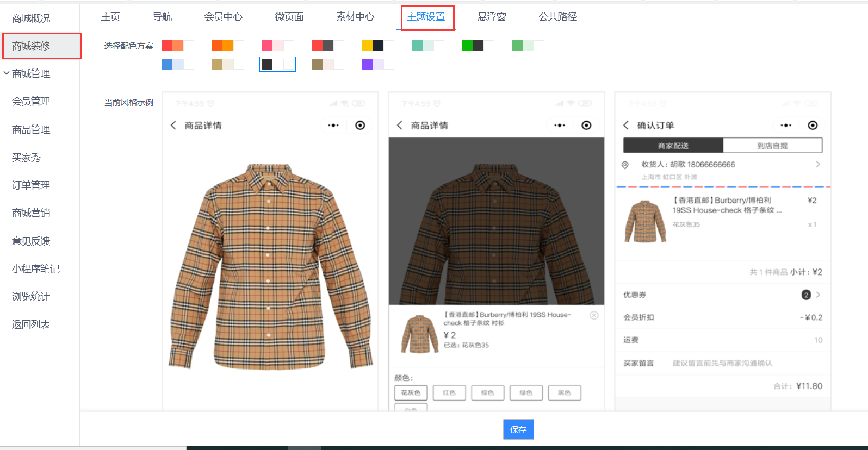Image resolution: width=868 pixels, height=450 pixels.
Task: Click the large shirt image in first preview
Action: pos(270,266)
